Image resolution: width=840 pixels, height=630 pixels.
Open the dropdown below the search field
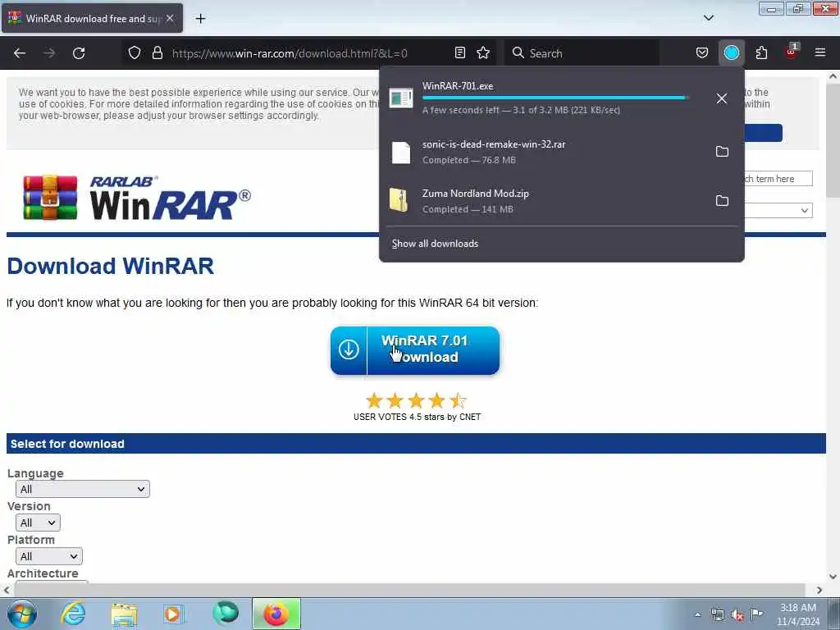[778, 211]
